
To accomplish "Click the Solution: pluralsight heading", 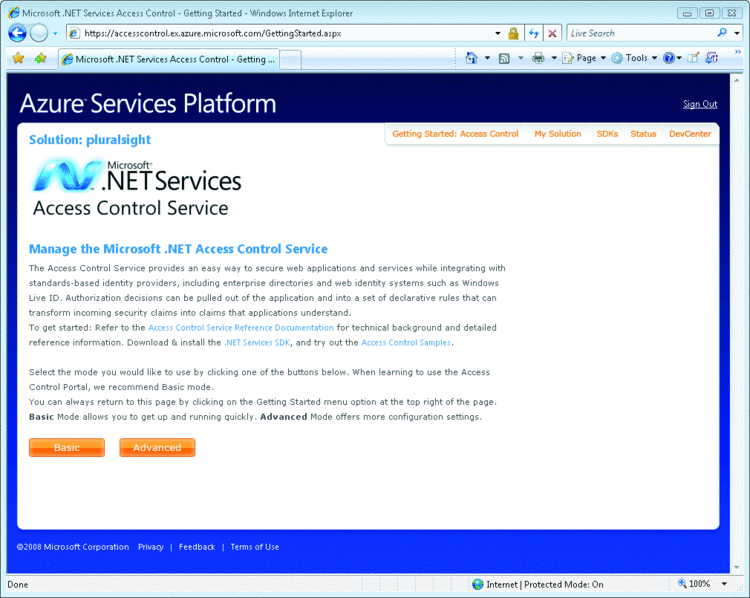I will (x=90, y=140).
